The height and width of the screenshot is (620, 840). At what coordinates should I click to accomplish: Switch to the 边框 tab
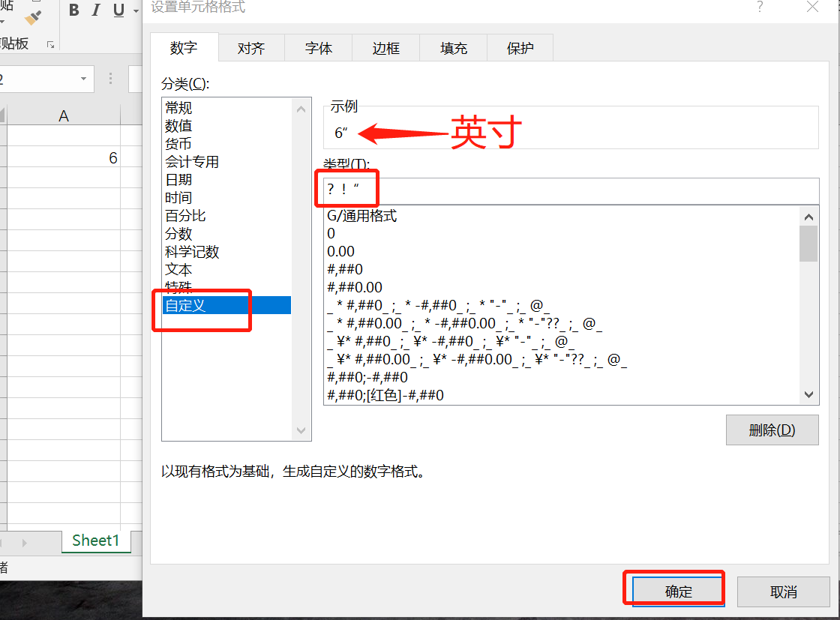coord(385,47)
